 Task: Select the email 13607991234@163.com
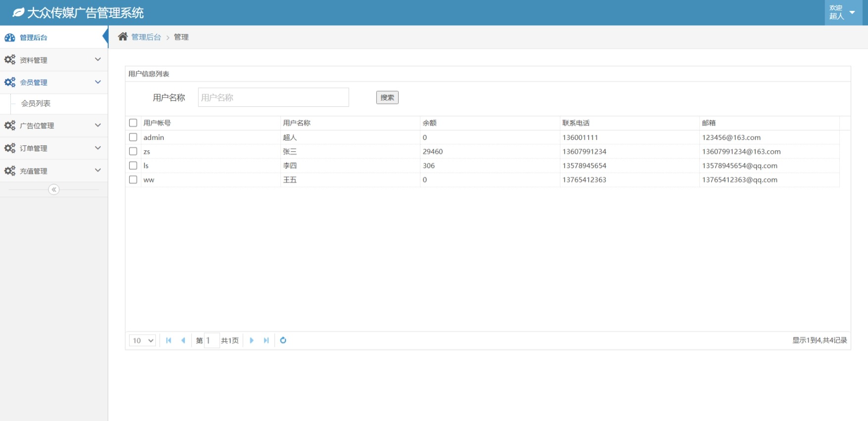(x=770, y=152)
